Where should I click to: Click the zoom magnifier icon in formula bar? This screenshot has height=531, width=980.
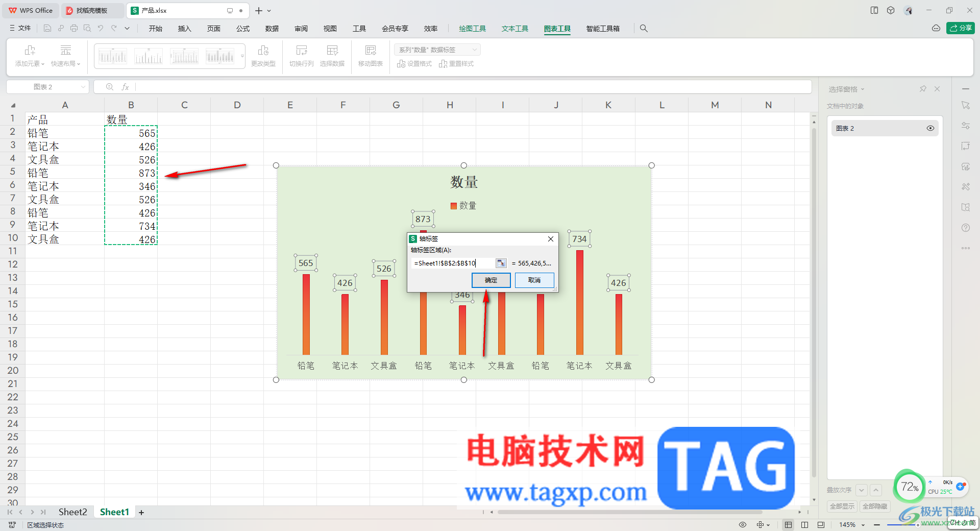[x=109, y=87]
